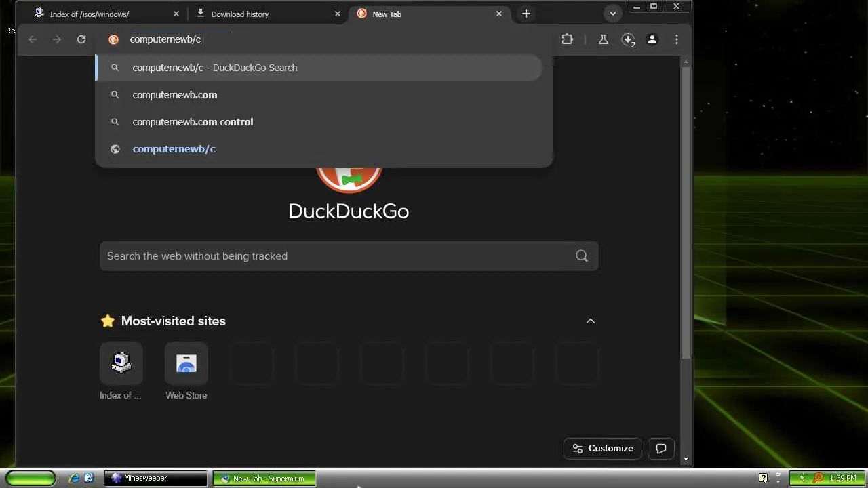Open the Experiments flask icon

[603, 39]
